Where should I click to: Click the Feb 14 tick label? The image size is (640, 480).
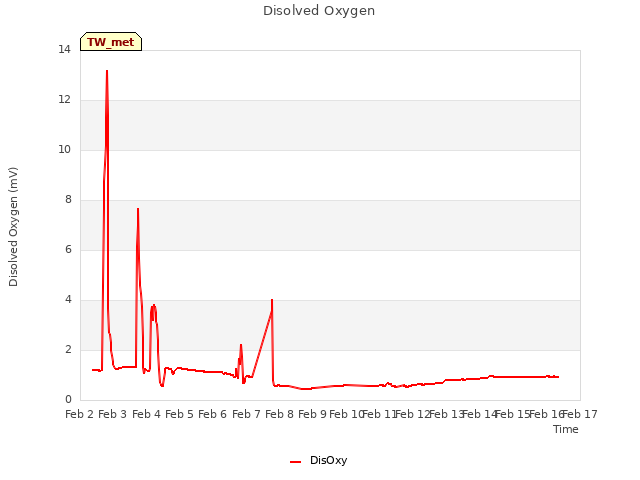[x=480, y=414]
